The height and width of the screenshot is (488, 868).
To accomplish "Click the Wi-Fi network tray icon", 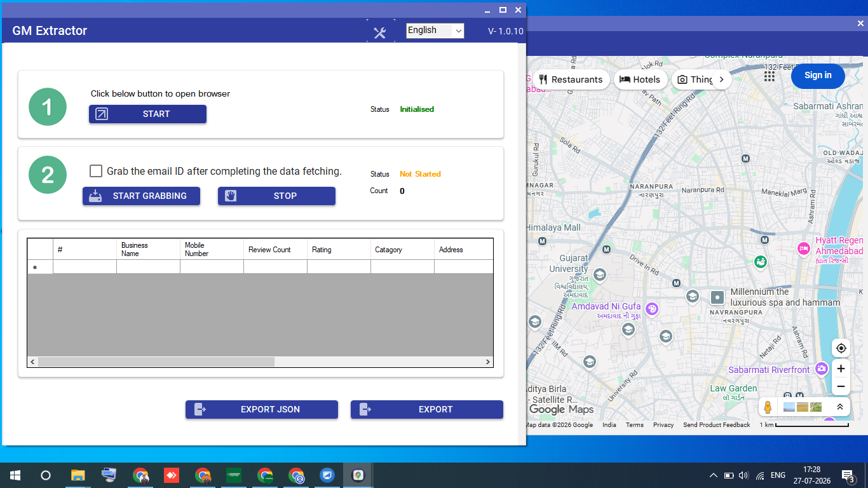I will click(760, 475).
